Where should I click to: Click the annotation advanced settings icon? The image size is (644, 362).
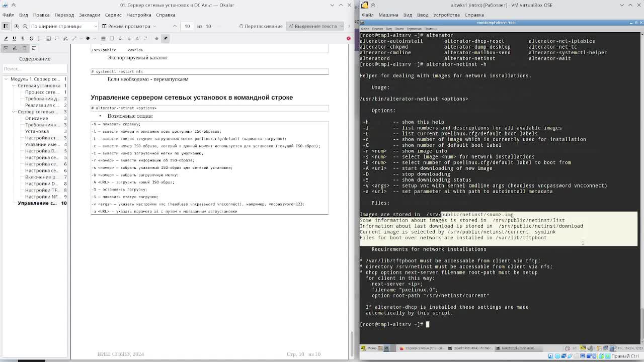pyautogui.click(x=146, y=38)
